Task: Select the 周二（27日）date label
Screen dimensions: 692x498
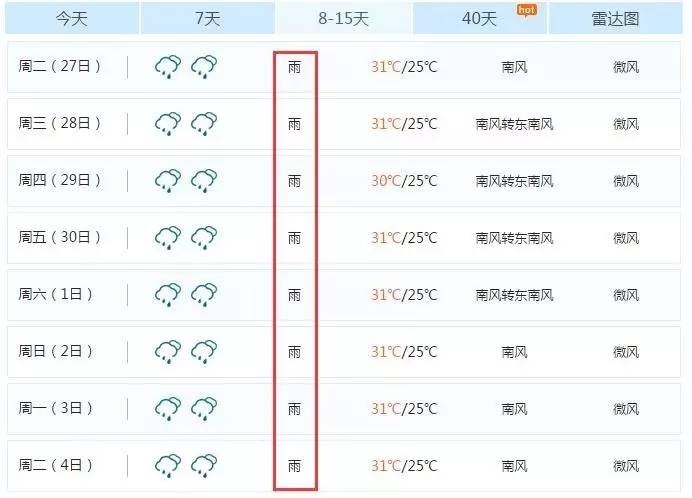Action: click(59, 66)
